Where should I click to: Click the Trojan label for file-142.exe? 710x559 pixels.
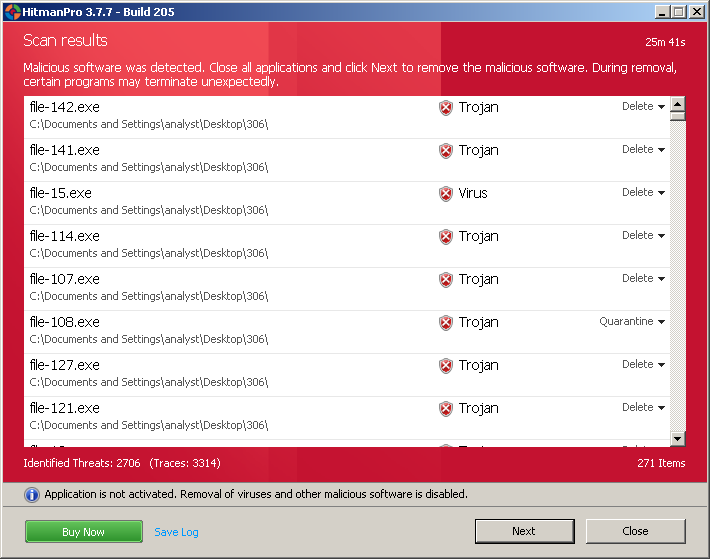479,108
